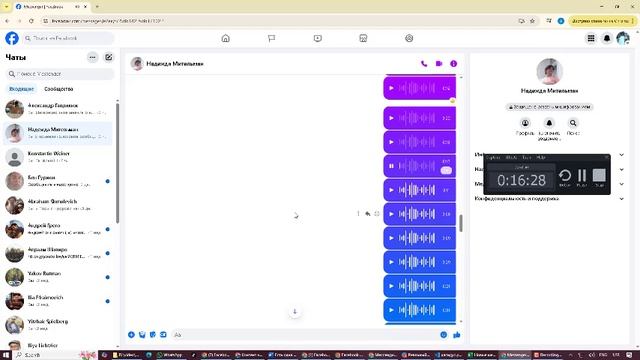640x360 pixels.
Task: Start a new message with compose icon
Action: click(x=109, y=58)
